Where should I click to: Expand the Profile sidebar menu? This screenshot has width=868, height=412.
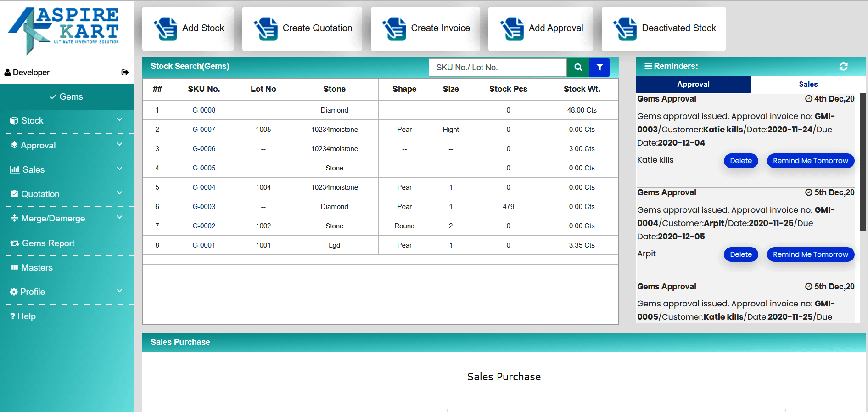point(67,292)
